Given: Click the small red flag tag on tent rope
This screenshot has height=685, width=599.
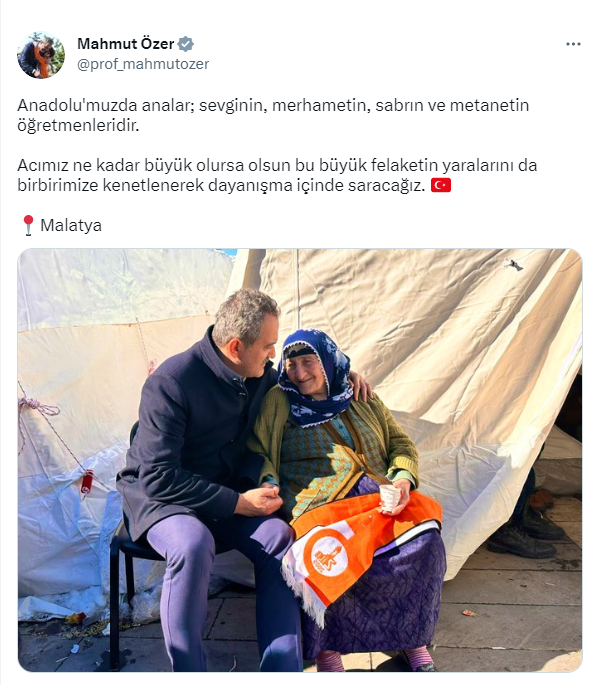Looking at the screenshot, I should (87, 481).
